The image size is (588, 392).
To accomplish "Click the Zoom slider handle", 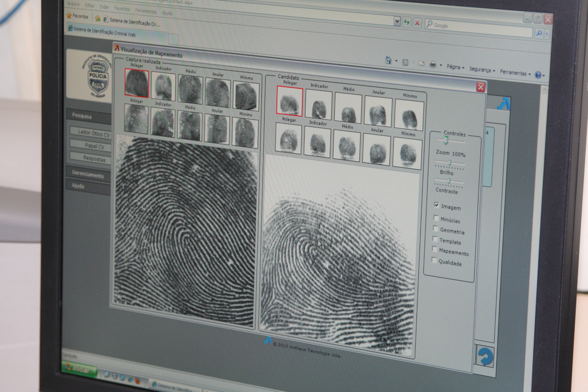I will pos(446,140).
